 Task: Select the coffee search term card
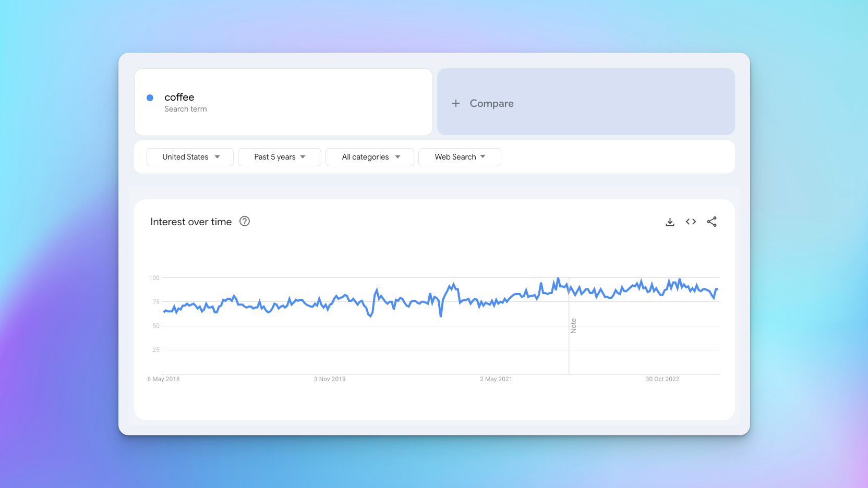tap(283, 102)
